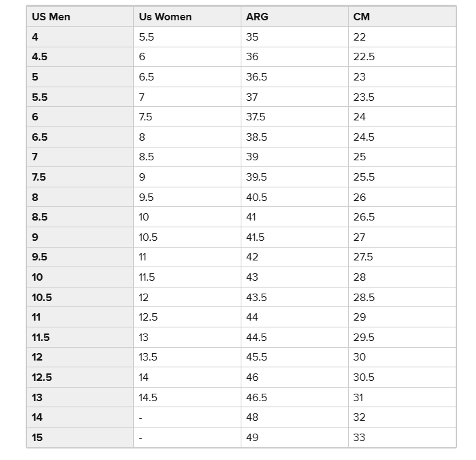Select US Men size 7.5 row label
This screenshot has height=460, width=476.
tap(80, 177)
